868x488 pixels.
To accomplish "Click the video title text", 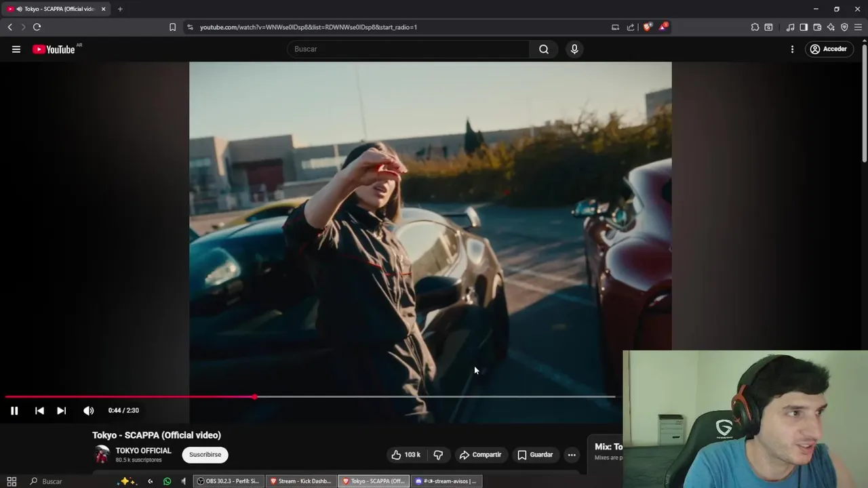I will (x=157, y=435).
